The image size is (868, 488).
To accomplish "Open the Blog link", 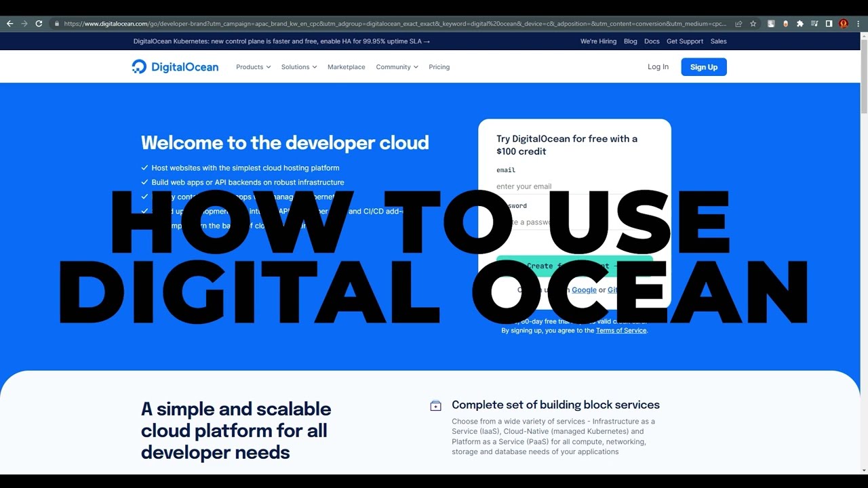I will (631, 41).
